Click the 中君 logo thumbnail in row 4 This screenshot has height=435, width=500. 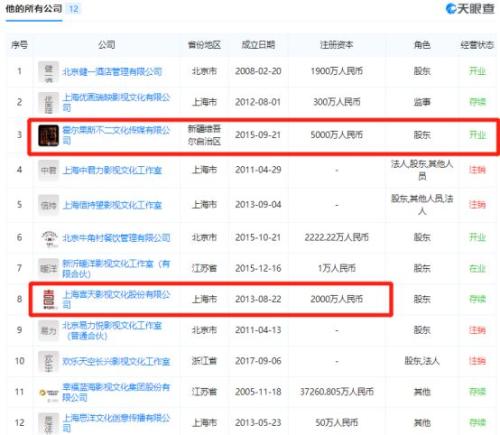[48, 171]
